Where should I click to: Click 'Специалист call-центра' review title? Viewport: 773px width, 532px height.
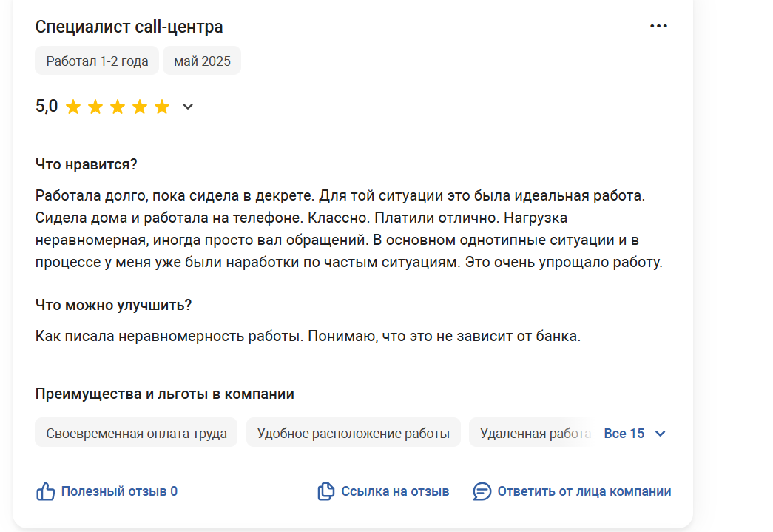[129, 27]
